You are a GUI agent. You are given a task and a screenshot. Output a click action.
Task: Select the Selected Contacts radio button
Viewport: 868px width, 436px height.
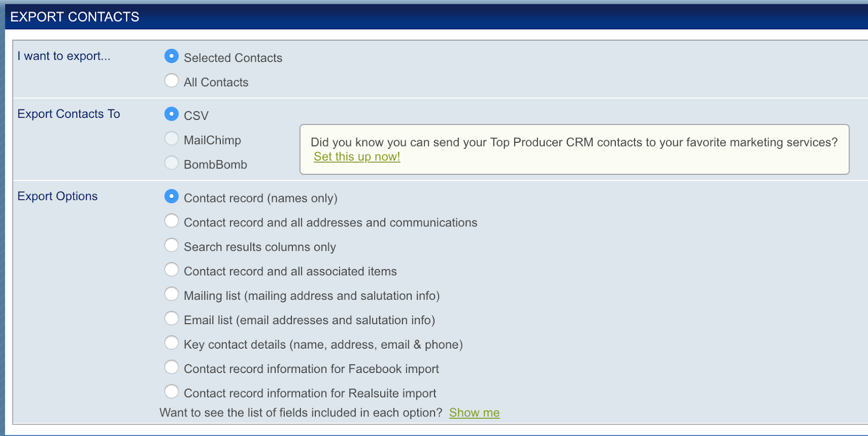171,56
